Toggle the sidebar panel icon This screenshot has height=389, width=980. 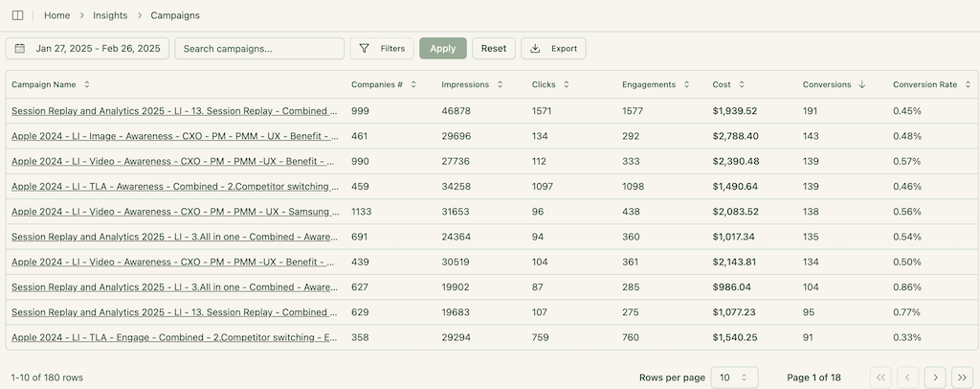17,15
